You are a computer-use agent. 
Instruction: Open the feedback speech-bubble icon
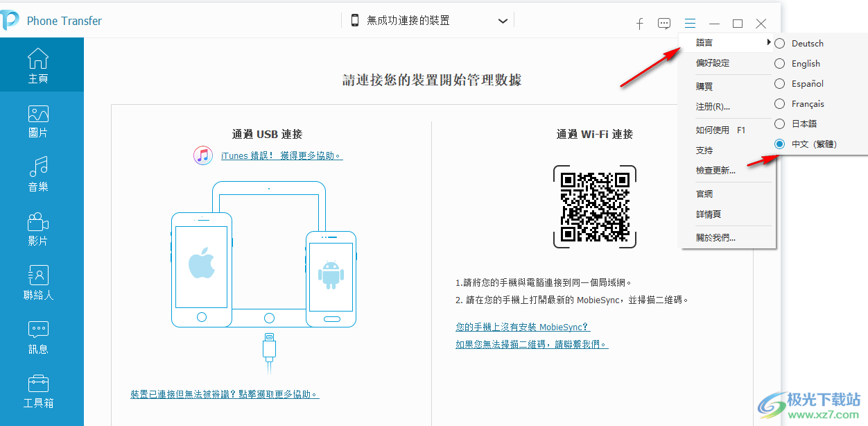[x=664, y=23]
